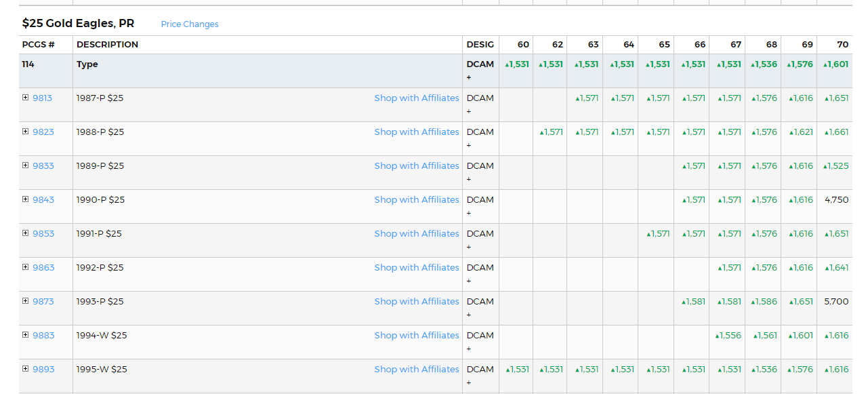
Task: Click the PCGS # column header
Action: tap(38, 45)
